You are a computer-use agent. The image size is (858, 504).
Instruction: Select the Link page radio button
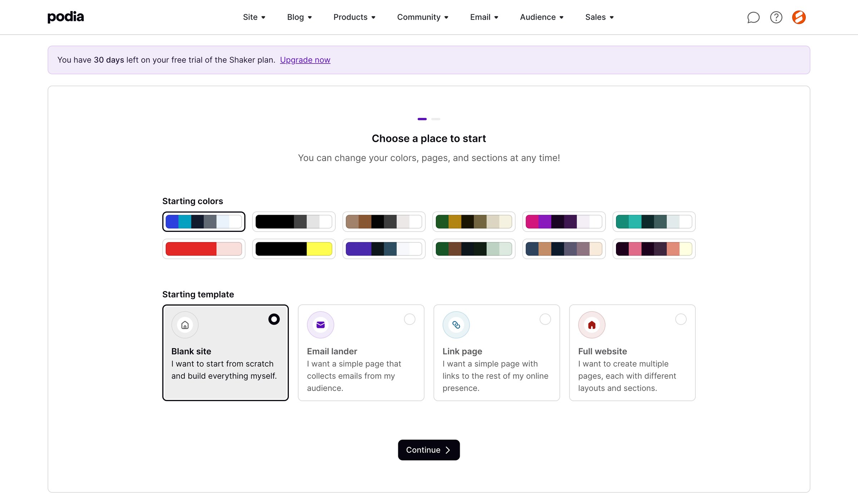(x=545, y=319)
